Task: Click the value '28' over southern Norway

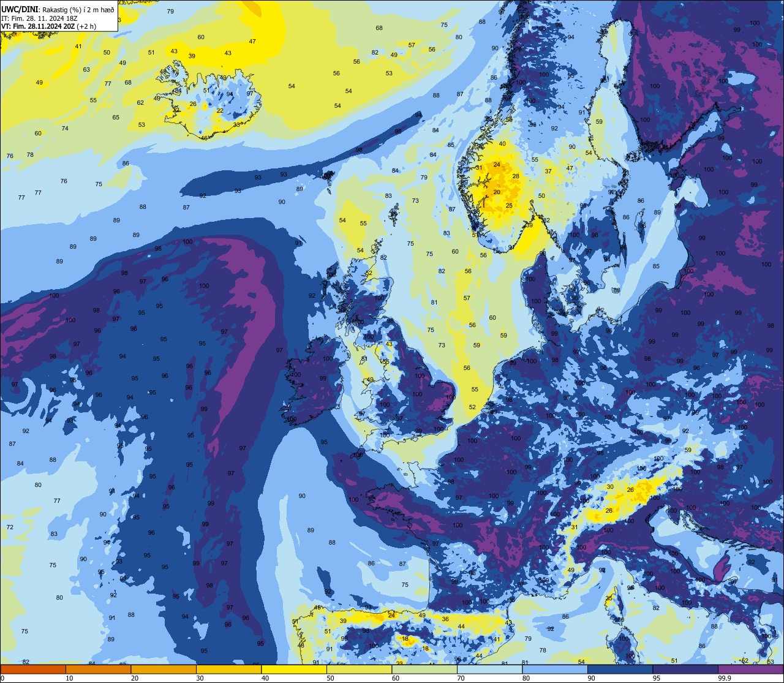Action: click(516, 176)
